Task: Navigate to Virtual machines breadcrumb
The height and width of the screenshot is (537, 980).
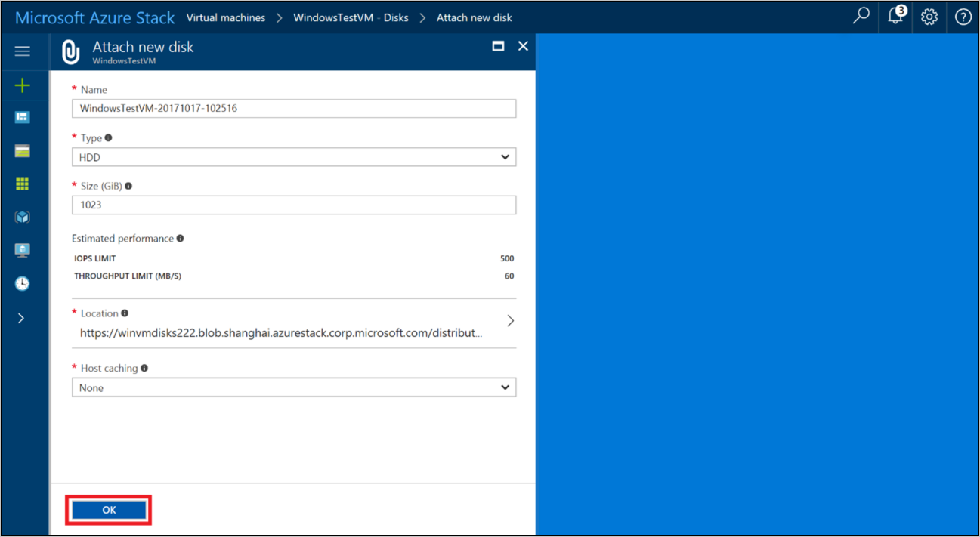Action: coord(225,17)
